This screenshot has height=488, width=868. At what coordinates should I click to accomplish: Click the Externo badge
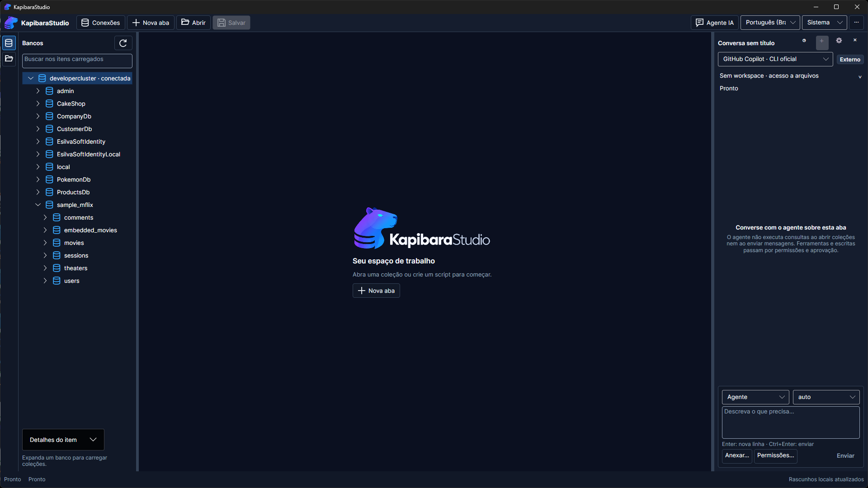click(850, 60)
